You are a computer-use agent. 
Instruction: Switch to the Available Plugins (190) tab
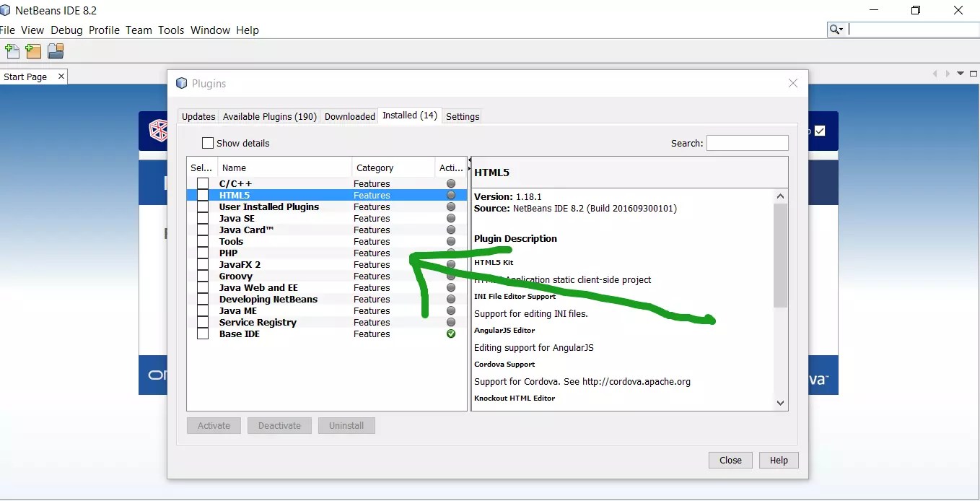coord(269,116)
